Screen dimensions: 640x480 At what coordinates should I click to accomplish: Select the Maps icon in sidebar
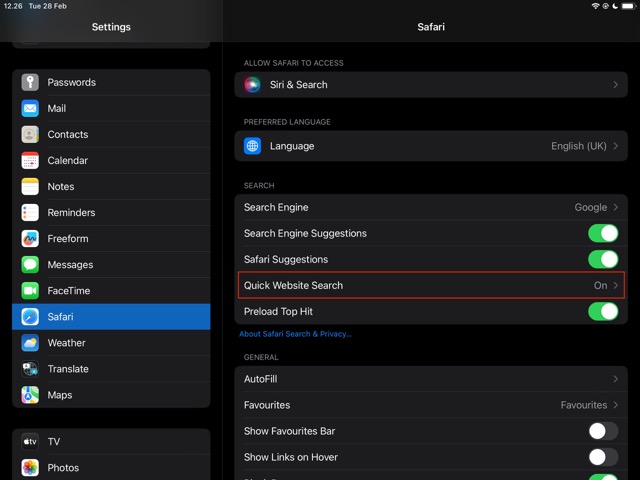pos(30,395)
